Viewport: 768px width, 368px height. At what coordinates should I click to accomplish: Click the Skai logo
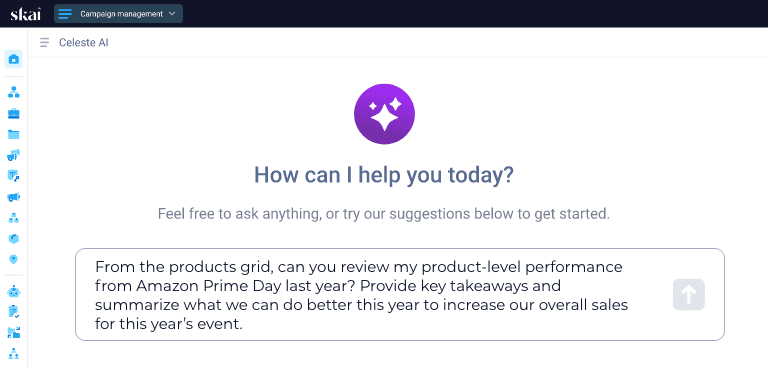(x=25, y=14)
